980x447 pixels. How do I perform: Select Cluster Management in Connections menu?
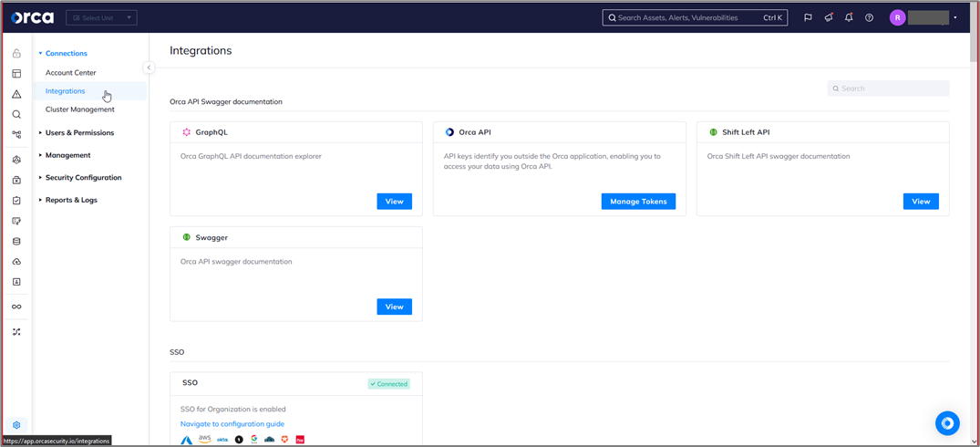79,109
